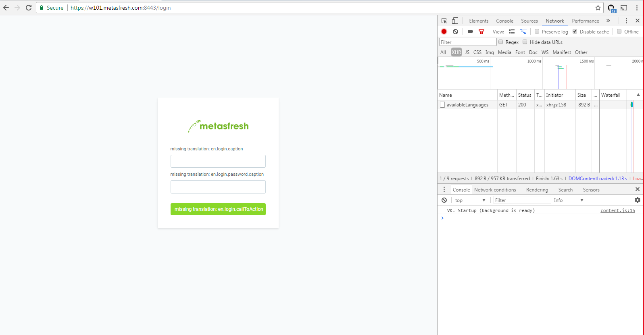Open the Sensors drawer tab

[591, 189]
